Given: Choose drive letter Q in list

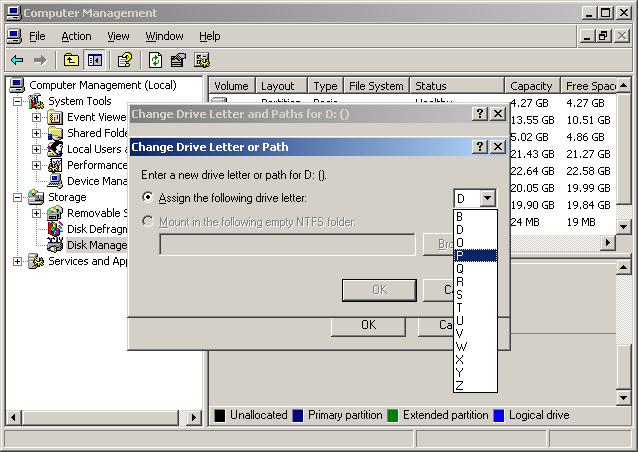Looking at the screenshot, I should pyautogui.click(x=475, y=269).
